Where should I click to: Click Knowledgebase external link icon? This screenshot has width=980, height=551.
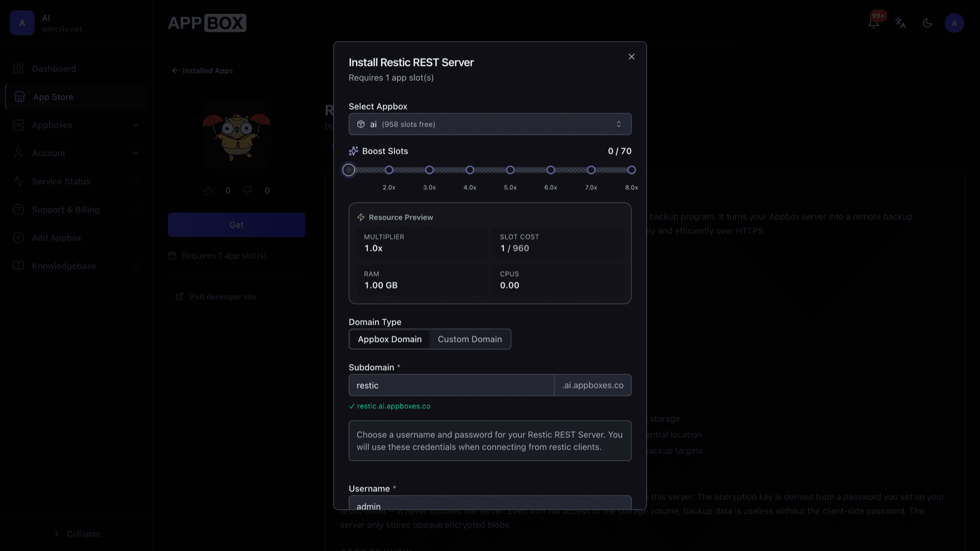click(x=136, y=266)
